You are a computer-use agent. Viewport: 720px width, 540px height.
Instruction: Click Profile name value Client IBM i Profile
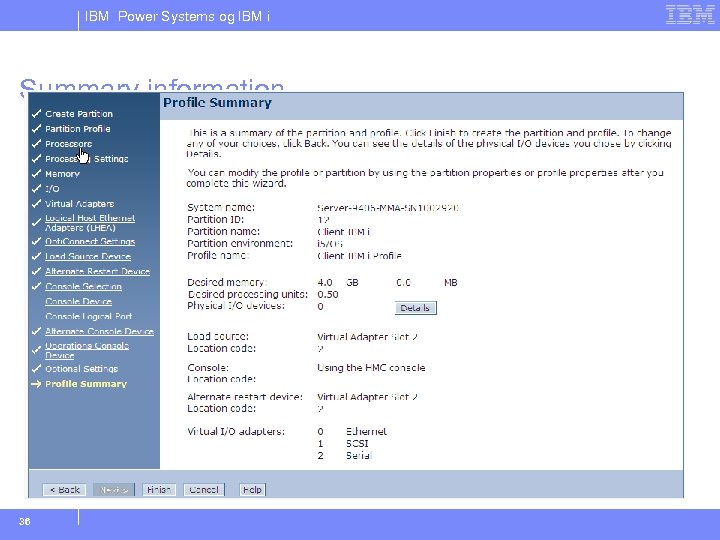pyautogui.click(x=360, y=255)
